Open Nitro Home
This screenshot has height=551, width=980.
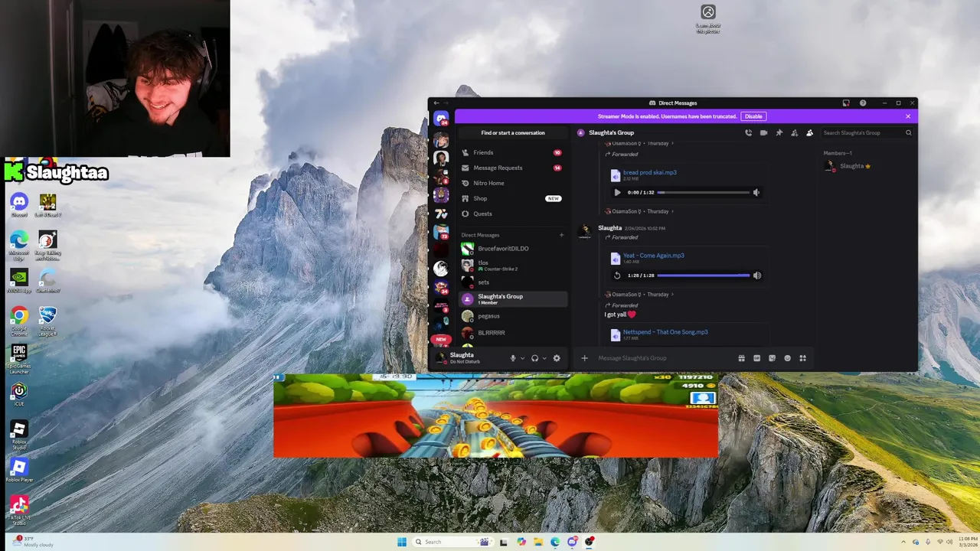point(511,183)
